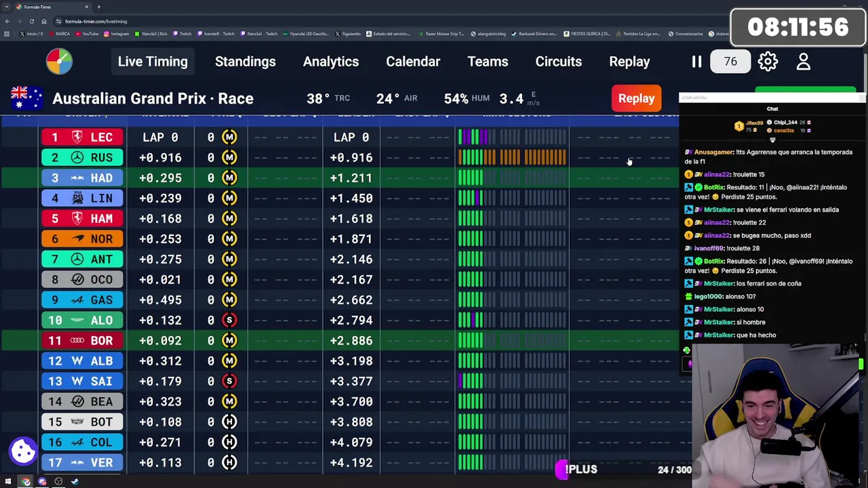Switch to the Live Timing tab
Image resolution: width=868 pixels, height=488 pixels.
(153, 62)
